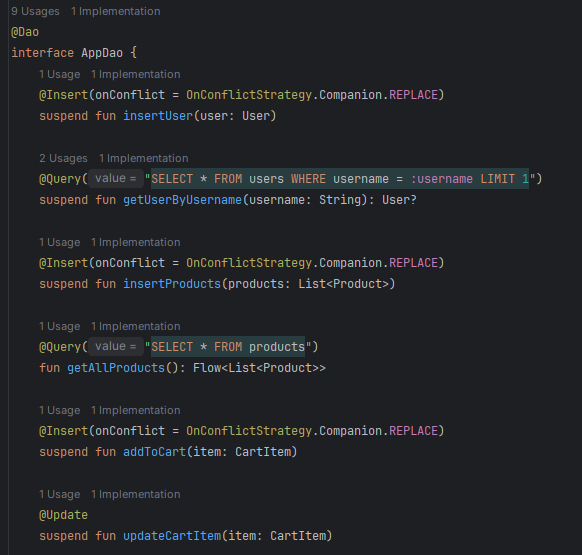Click @Query annotation above getAllProducts
The height and width of the screenshot is (555, 582).
tap(60, 347)
